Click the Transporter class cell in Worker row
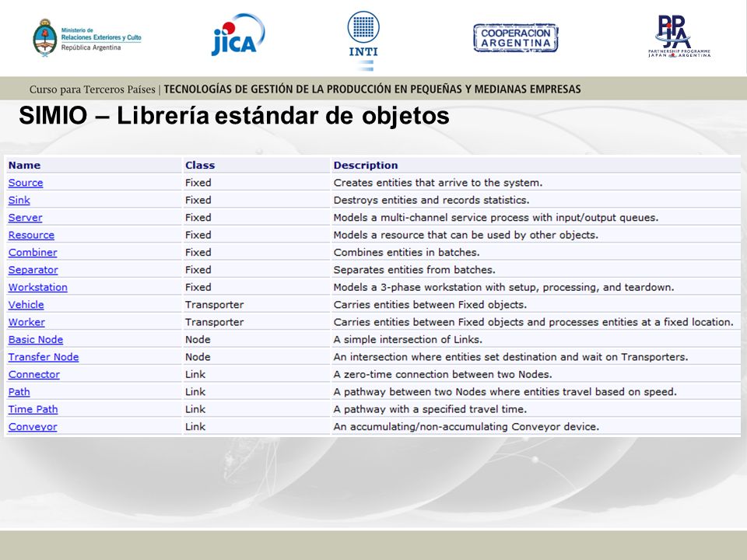The height and width of the screenshot is (560, 747). coord(215,322)
